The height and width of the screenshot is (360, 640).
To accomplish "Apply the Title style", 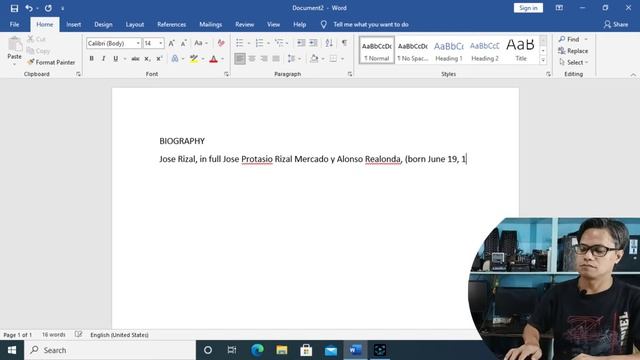I will click(521, 50).
